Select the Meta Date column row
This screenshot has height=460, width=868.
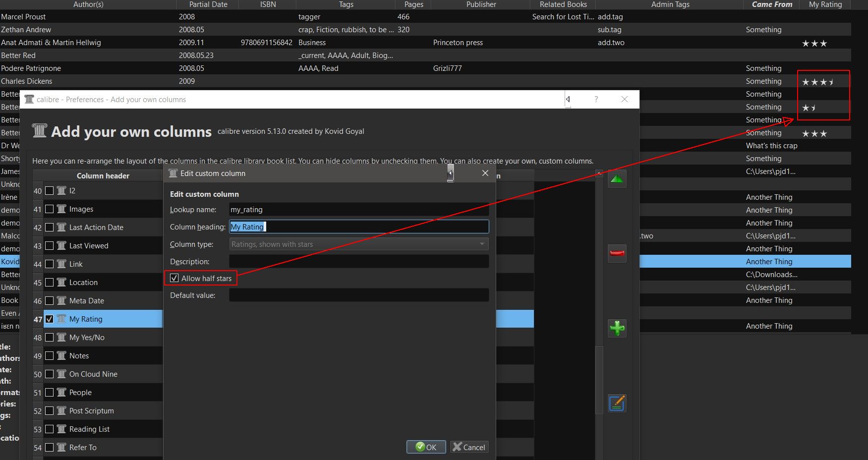(103, 300)
